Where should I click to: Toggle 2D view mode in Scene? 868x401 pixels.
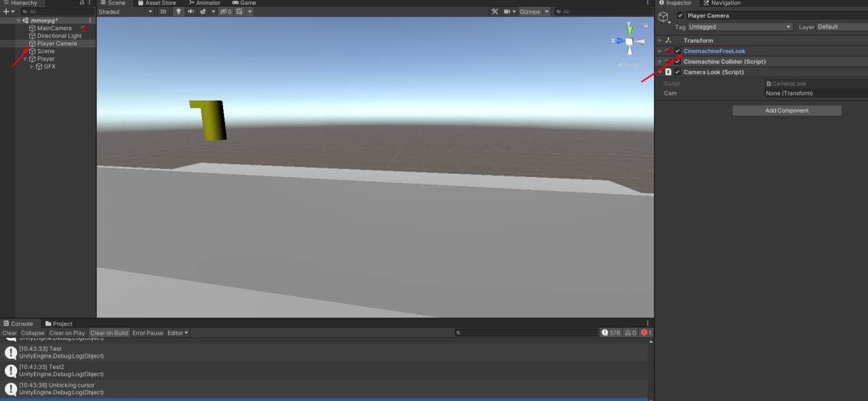point(163,12)
